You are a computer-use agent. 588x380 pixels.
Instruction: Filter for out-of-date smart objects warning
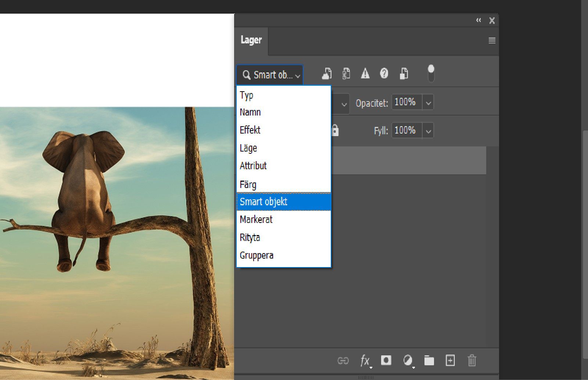click(365, 74)
